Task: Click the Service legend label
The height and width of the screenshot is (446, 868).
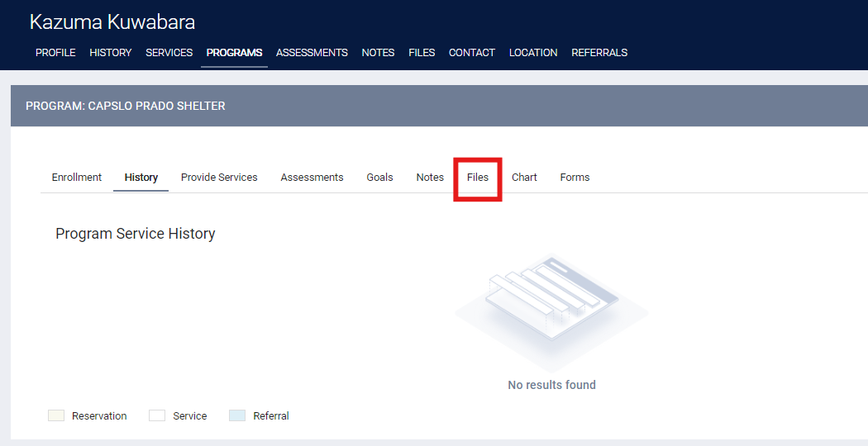Action: point(190,416)
